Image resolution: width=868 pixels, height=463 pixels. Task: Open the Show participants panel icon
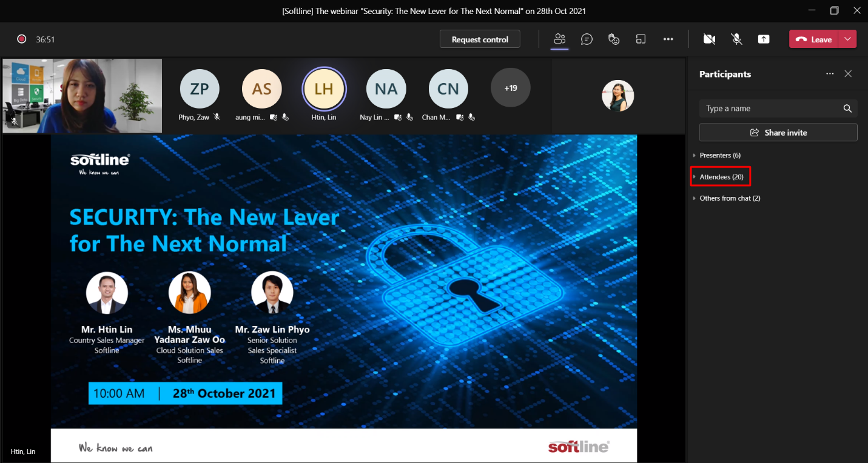(x=559, y=39)
